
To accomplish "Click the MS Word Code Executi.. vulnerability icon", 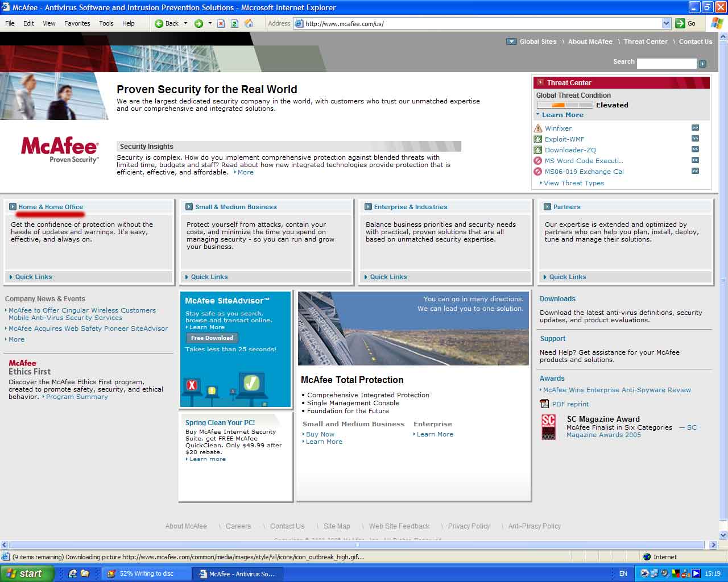I will [538, 161].
